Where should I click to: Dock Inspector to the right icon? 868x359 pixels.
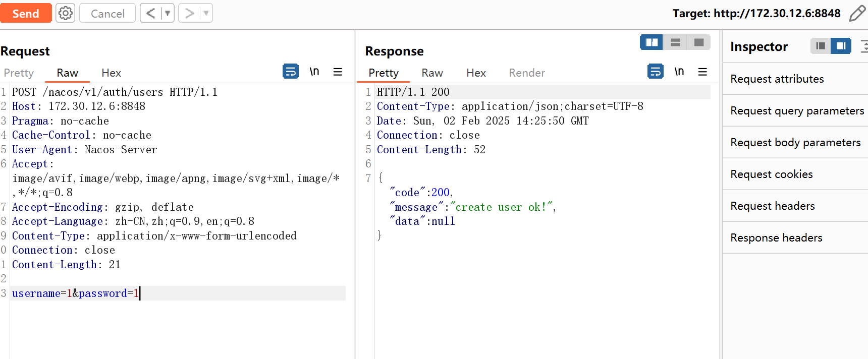point(841,46)
